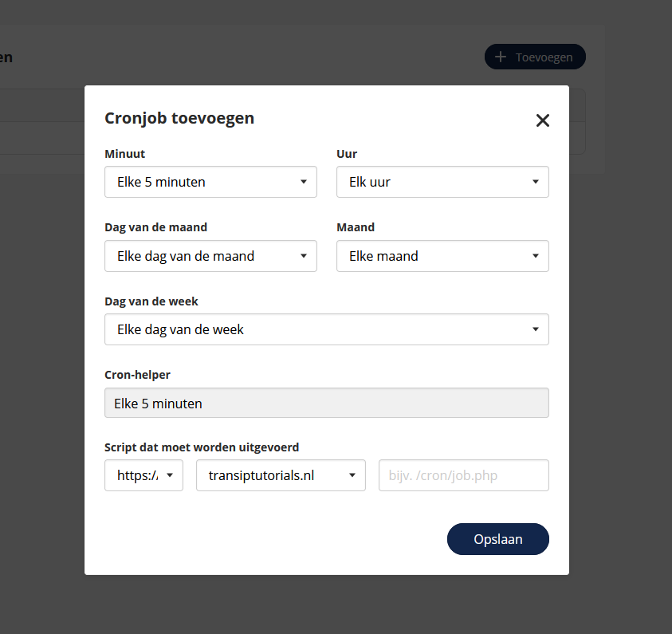Open the Minuut dropdown showing Elke 5 minuten
Screen dimensions: 672x634
coord(210,182)
